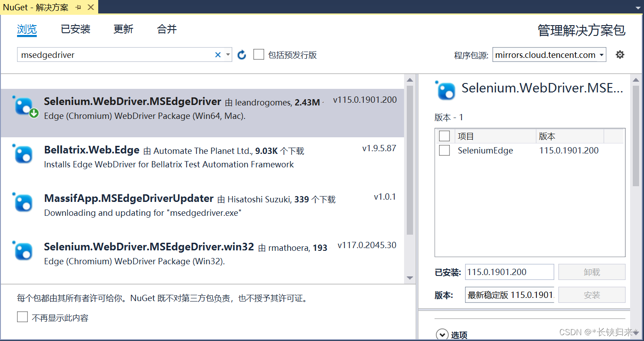Click the details panel scrollbar thumb
The height and width of the screenshot is (341, 644).
635,136
